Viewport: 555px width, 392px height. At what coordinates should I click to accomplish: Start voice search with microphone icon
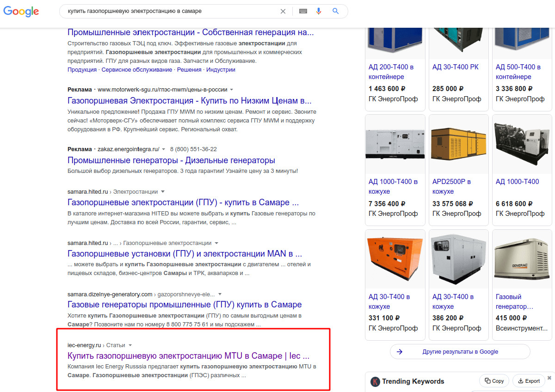tap(319, 12)
